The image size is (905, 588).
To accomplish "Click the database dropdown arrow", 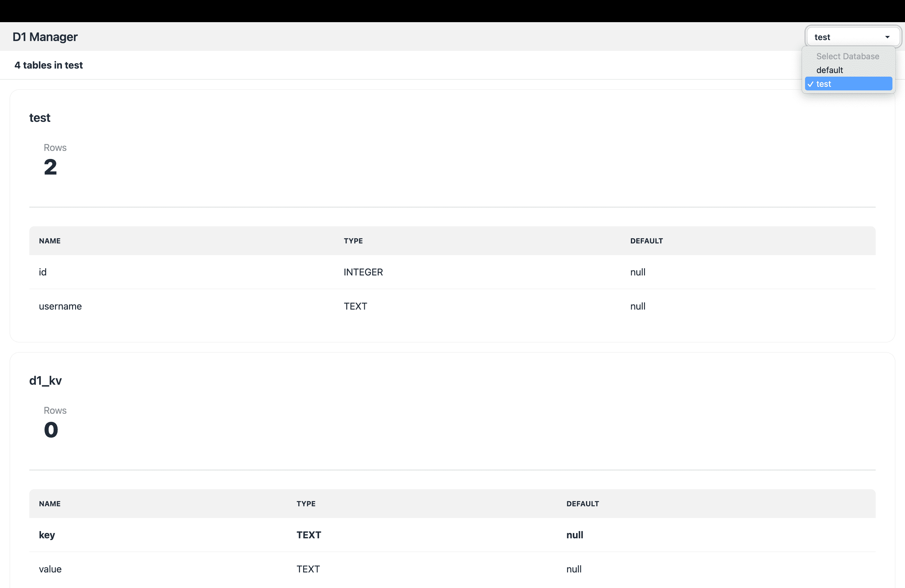I will [887, 37].
